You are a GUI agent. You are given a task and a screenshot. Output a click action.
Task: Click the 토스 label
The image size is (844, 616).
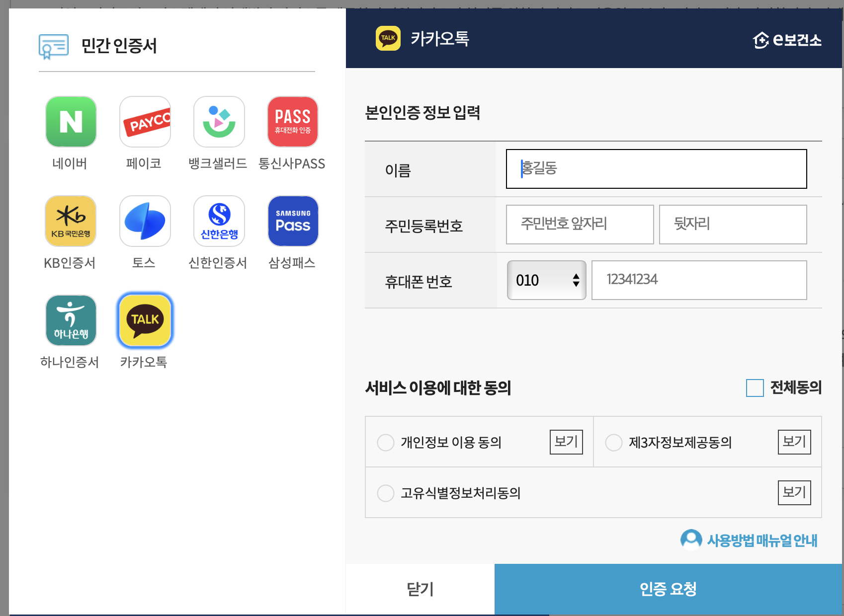pos(144,263)
